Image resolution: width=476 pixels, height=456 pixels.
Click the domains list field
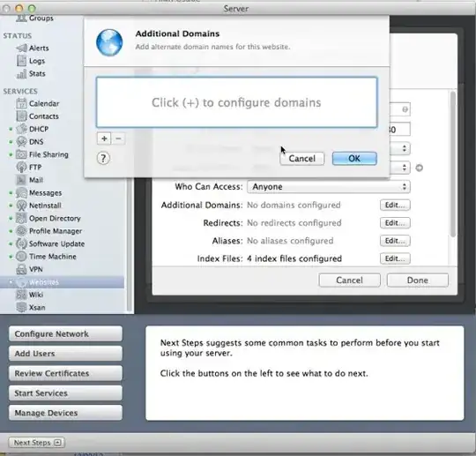237,102
